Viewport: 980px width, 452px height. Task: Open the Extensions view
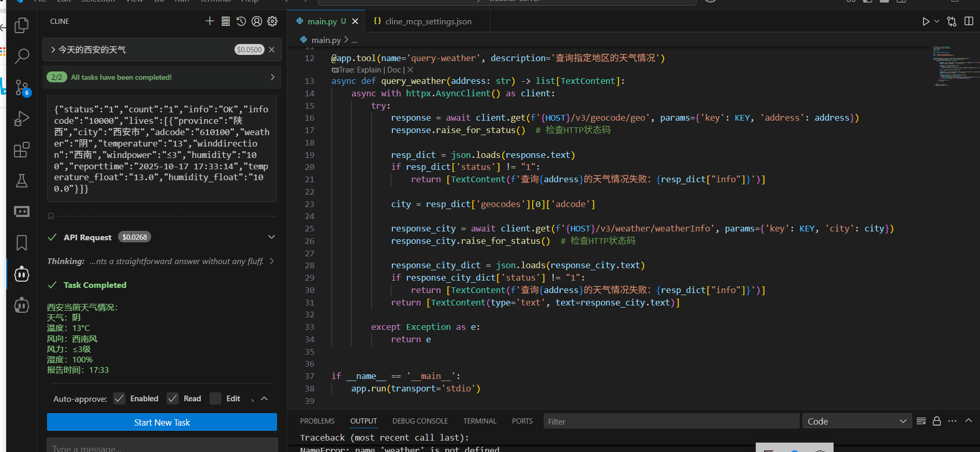tap(21, 150)
